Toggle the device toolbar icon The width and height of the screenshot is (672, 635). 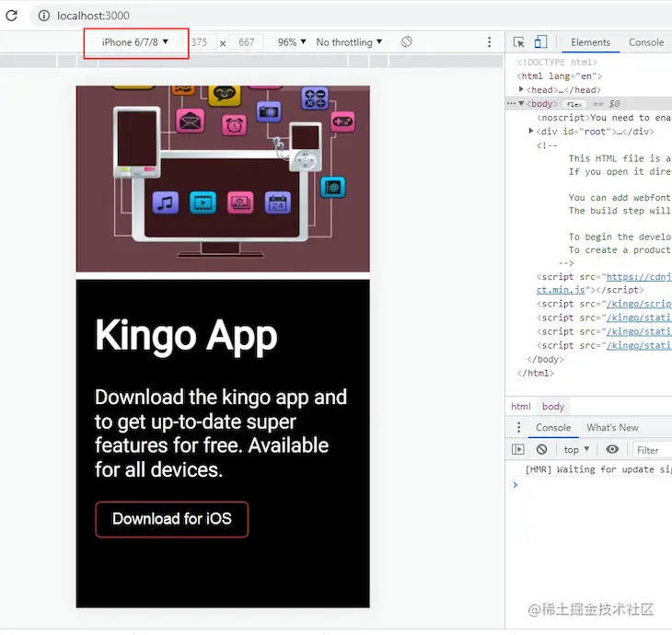(x=541, y=42)
